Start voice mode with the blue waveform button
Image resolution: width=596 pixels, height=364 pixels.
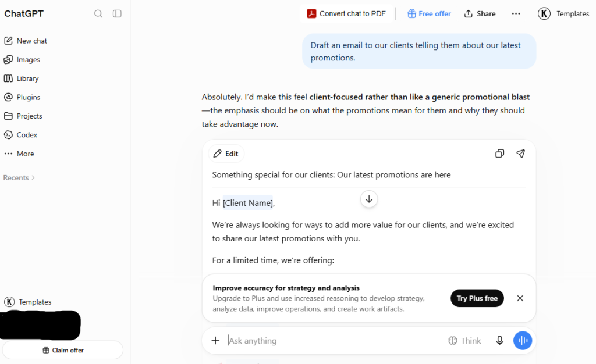[523, 341]
